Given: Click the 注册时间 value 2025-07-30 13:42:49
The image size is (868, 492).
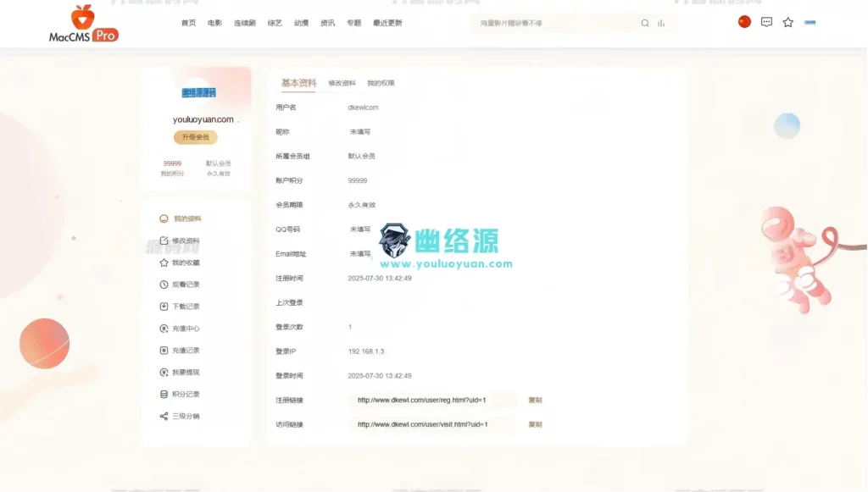Looking at the screenshot, I should click(380, 279).
